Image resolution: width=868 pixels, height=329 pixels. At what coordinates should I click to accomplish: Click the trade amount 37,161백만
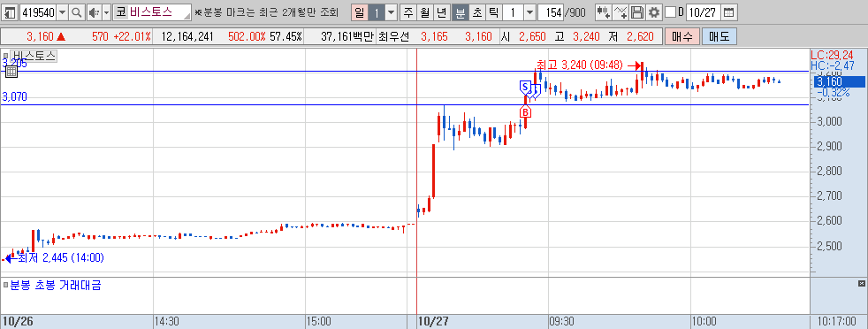tap(347, 37)
